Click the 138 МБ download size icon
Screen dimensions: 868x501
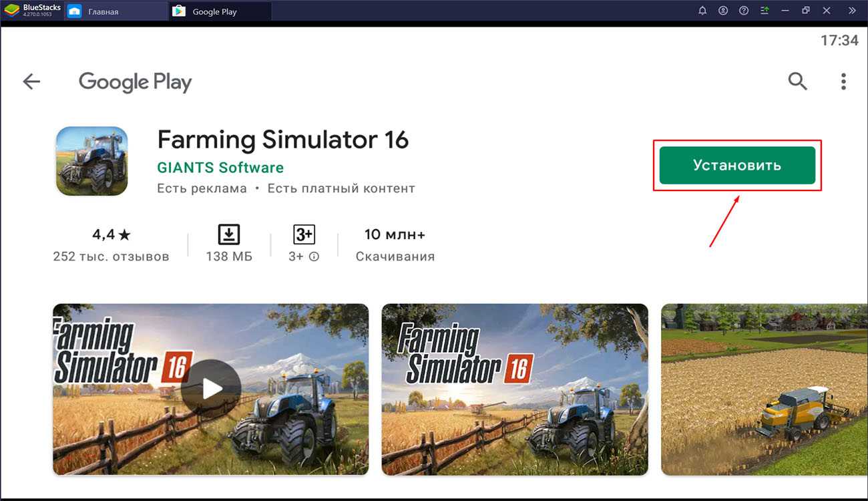pyautogui.click(x=228, y=234)
